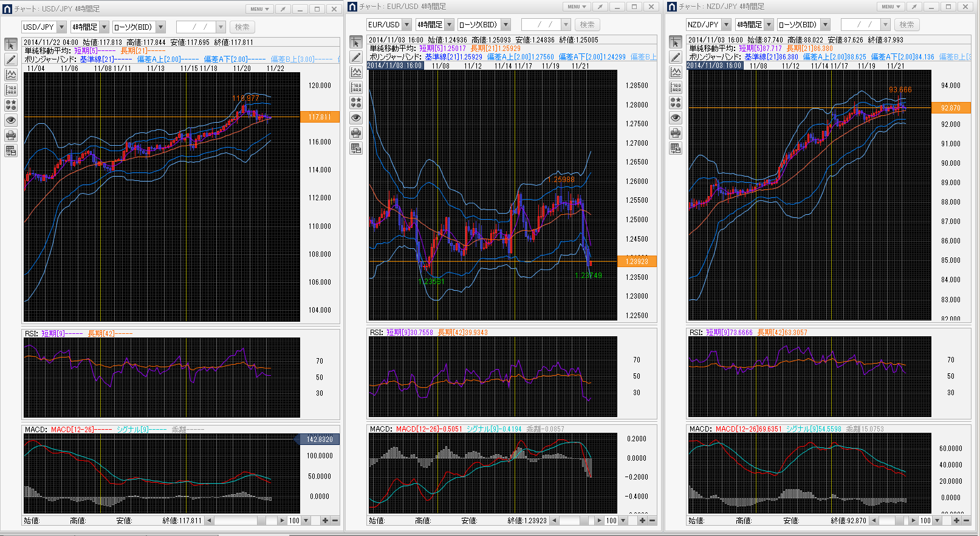The image size is (980, 536).
Task: Open the USD/JPY currency pair dropdown
Action: click(x=61, y=27)
